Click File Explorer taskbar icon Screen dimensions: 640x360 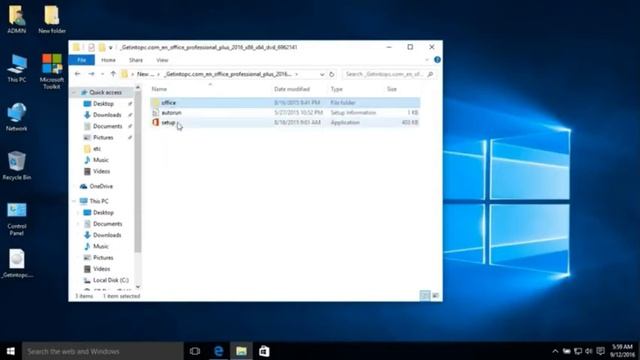tap(241, 351)
